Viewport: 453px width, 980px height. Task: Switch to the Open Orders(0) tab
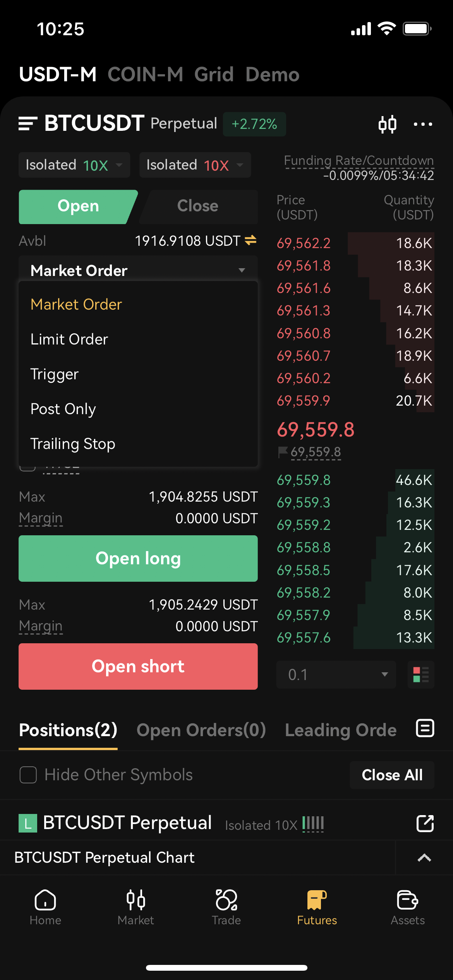click(x=201, y=730)
